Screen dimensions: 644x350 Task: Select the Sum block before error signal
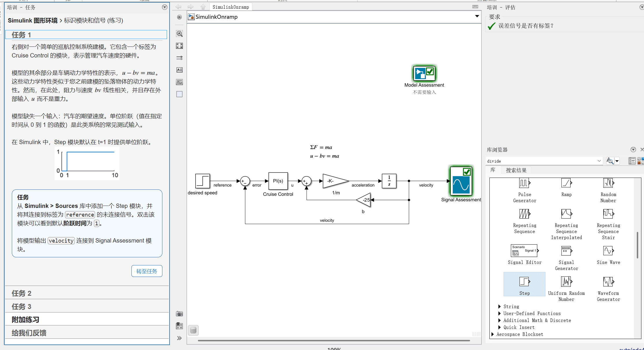tap(245, 181)
